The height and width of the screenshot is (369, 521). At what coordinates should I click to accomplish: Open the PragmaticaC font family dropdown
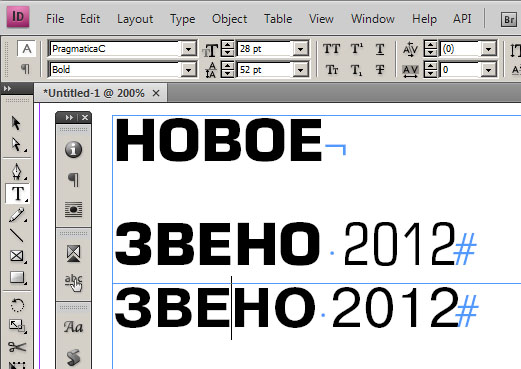188,49
